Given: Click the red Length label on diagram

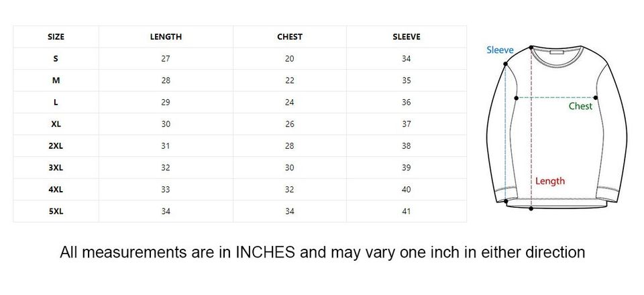Looking at the screenshot, I should pos(550,181).
